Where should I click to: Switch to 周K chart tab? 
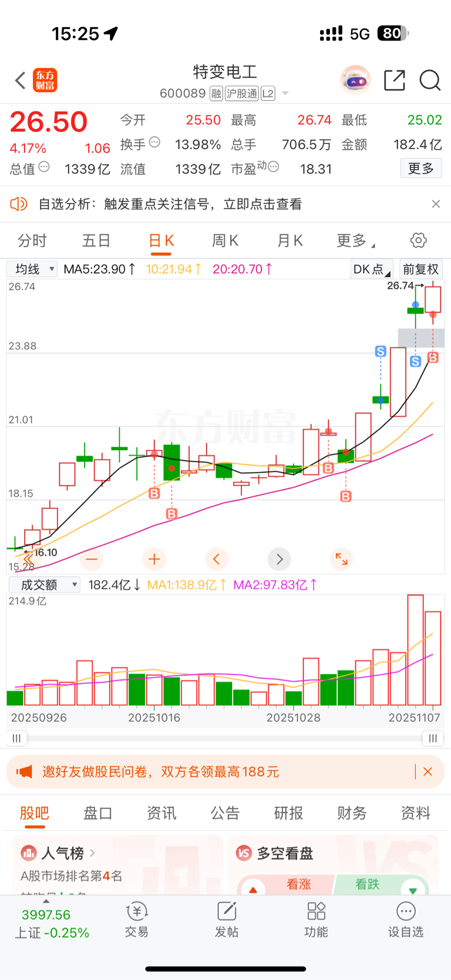pos(225,241)
